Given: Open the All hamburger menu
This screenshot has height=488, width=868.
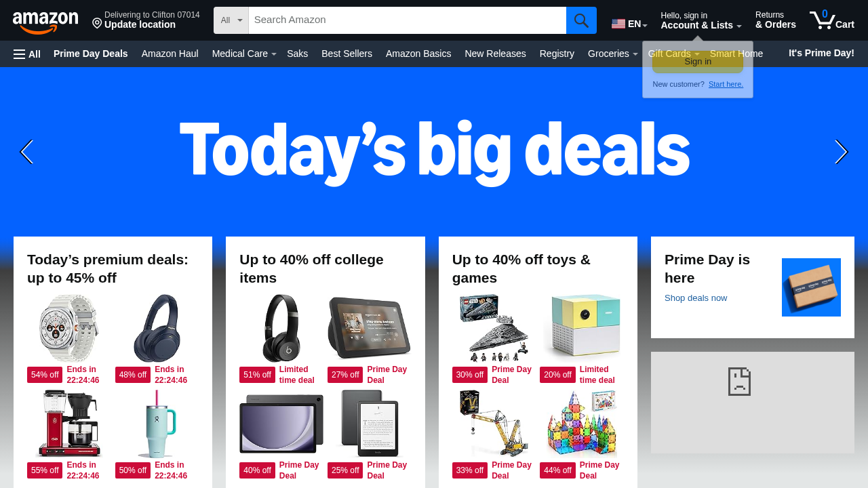Looking at the screenshot, I should click(x=27, y=54).
